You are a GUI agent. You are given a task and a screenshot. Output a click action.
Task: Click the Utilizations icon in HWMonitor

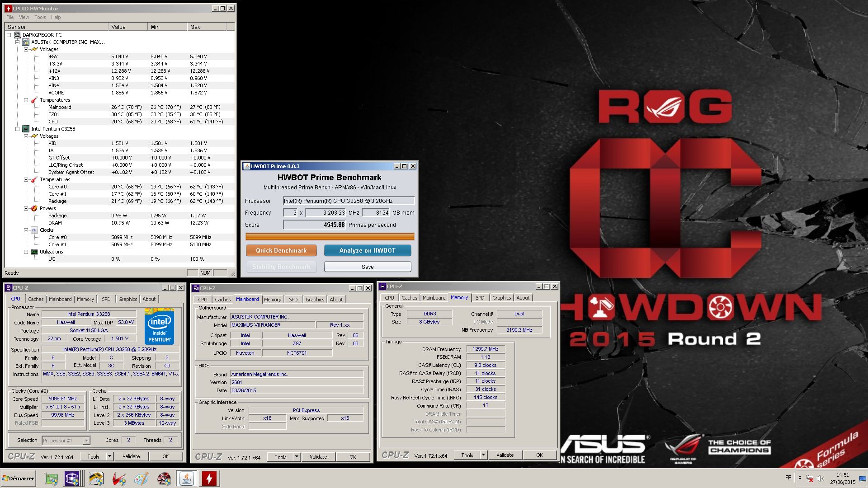[34, 252]
